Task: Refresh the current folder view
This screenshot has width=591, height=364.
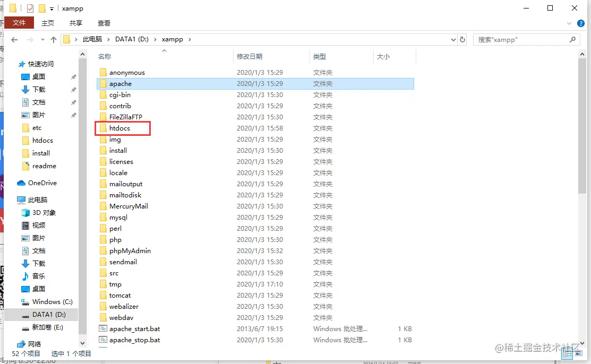Action: [x=462, y=39]
